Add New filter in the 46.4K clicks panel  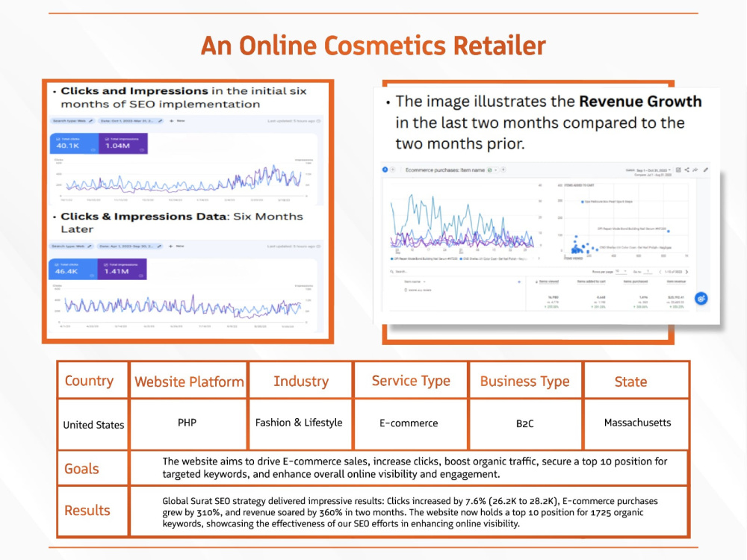[x=176, y=246]
